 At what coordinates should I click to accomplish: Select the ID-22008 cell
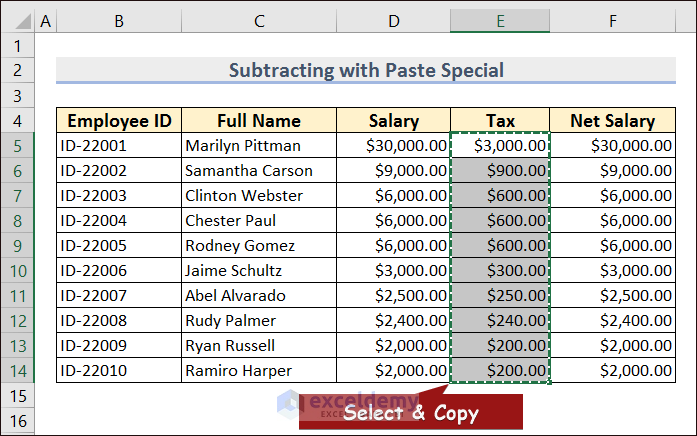point(119,320)
